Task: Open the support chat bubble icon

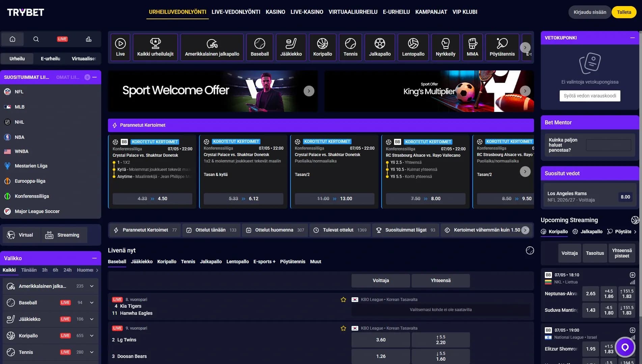Action: click(625, 347)
